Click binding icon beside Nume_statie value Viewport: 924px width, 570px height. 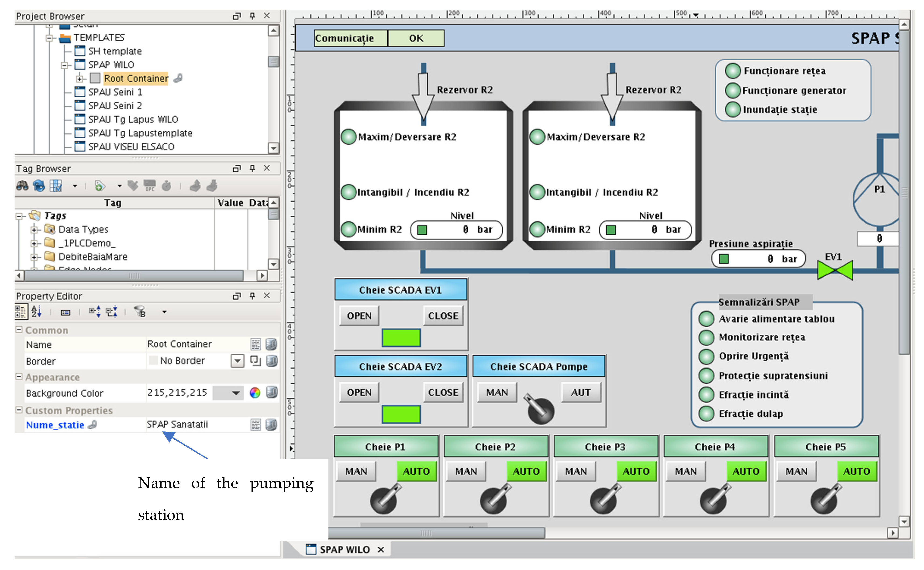(x=271, y=425)
